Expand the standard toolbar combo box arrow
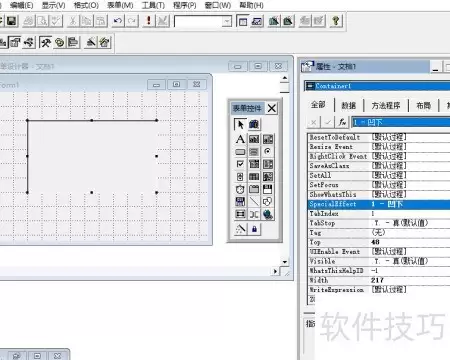The width and height of the screenshot is (450, 360). point(227,22)
